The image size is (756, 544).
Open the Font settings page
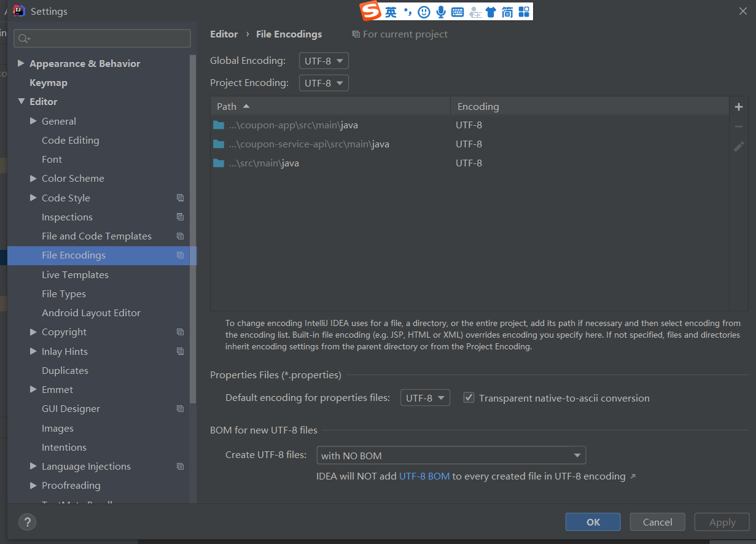tap(52, 159)
